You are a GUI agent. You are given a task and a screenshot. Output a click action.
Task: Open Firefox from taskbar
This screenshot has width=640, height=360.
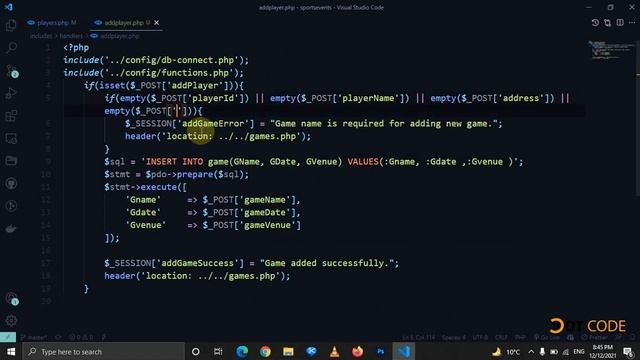tap(358, 351)
